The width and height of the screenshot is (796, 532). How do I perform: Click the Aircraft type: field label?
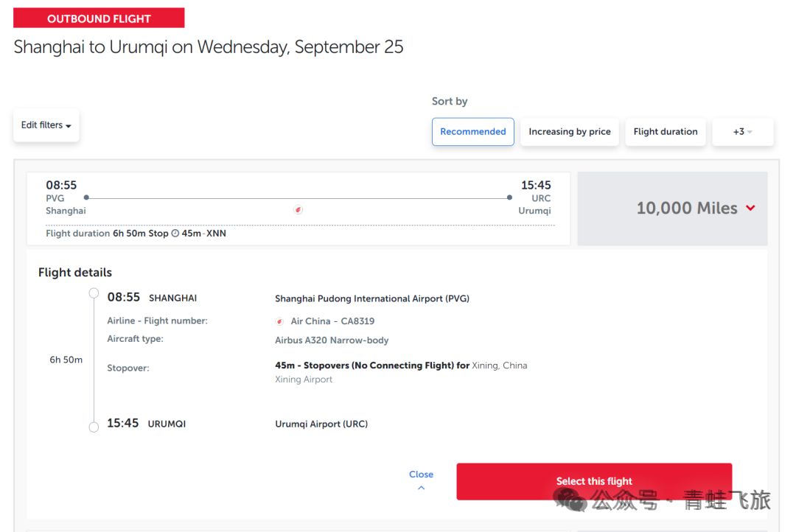pos(135,339)
